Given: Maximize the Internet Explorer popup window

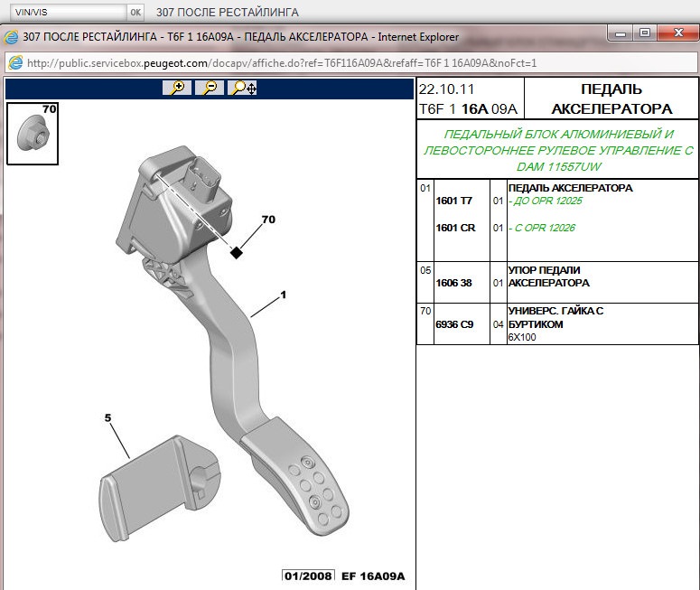Looking at the screenshot, I should (645, 33).
